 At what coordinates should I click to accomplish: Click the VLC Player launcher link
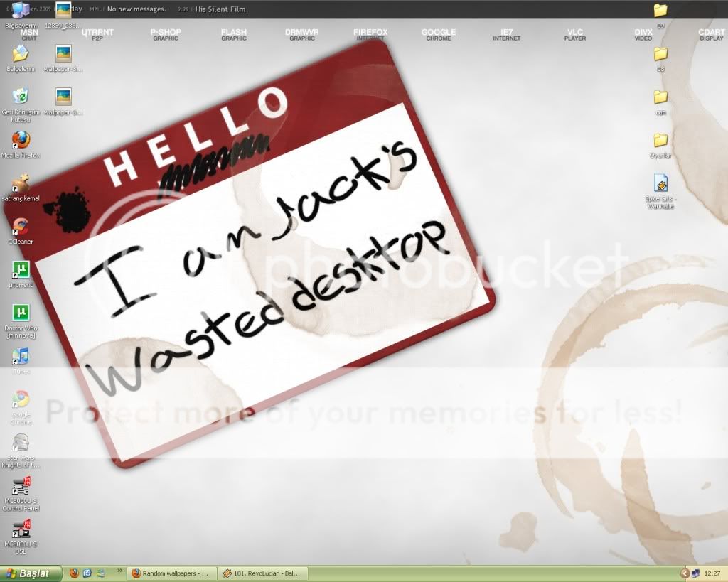point(575,34)
